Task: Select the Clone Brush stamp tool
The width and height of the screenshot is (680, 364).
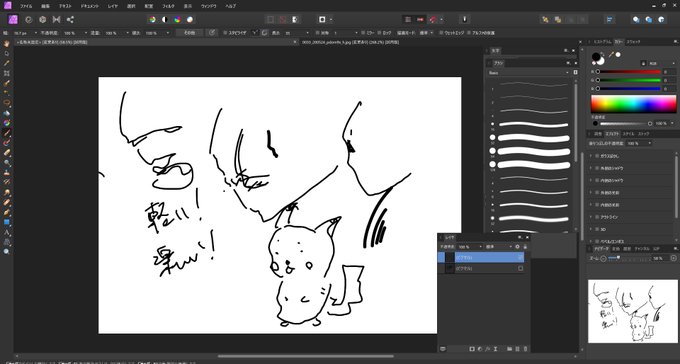Action: [x=7, y=173]
